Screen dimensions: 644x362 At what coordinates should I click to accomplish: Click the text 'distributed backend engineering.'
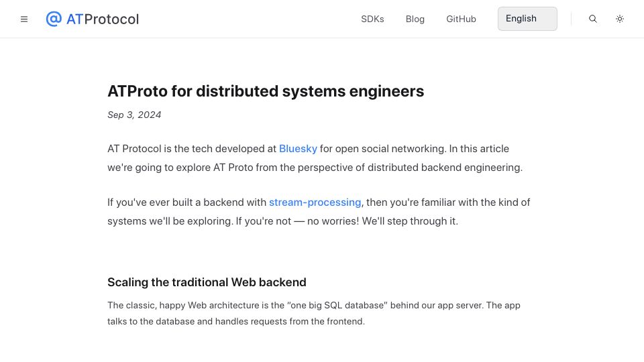tap(445, 168)
